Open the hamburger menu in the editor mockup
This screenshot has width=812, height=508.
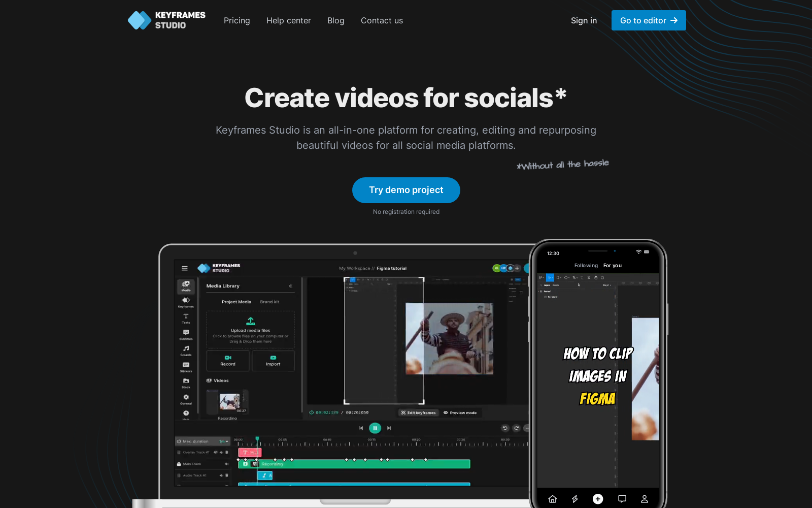point(185,268)
